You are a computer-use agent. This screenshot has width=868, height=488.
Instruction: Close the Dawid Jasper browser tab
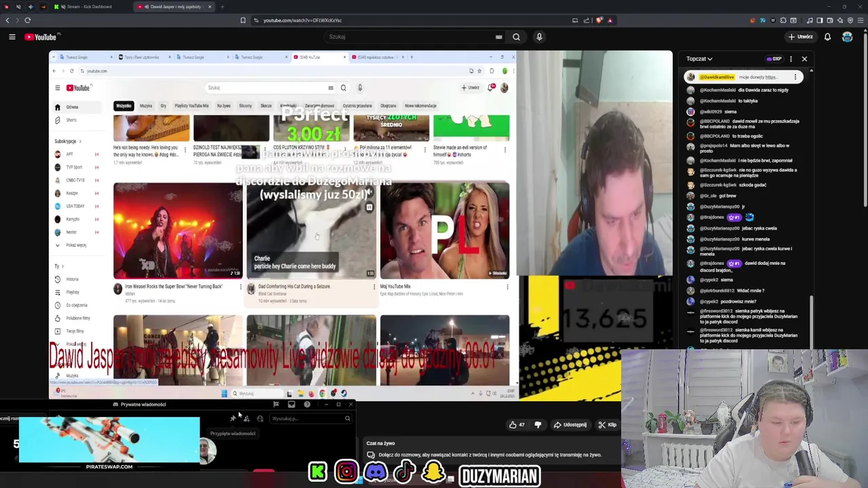[x=210, y=7]
